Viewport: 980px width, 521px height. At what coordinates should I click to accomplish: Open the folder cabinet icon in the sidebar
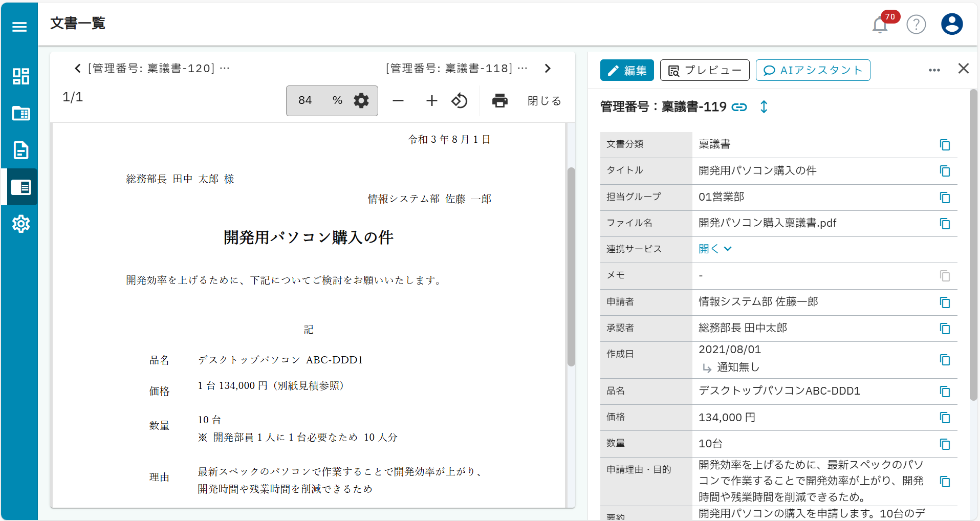[20, 114]
